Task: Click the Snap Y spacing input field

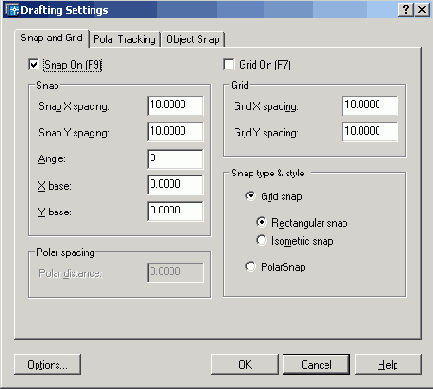Action: tap(175, 132)
